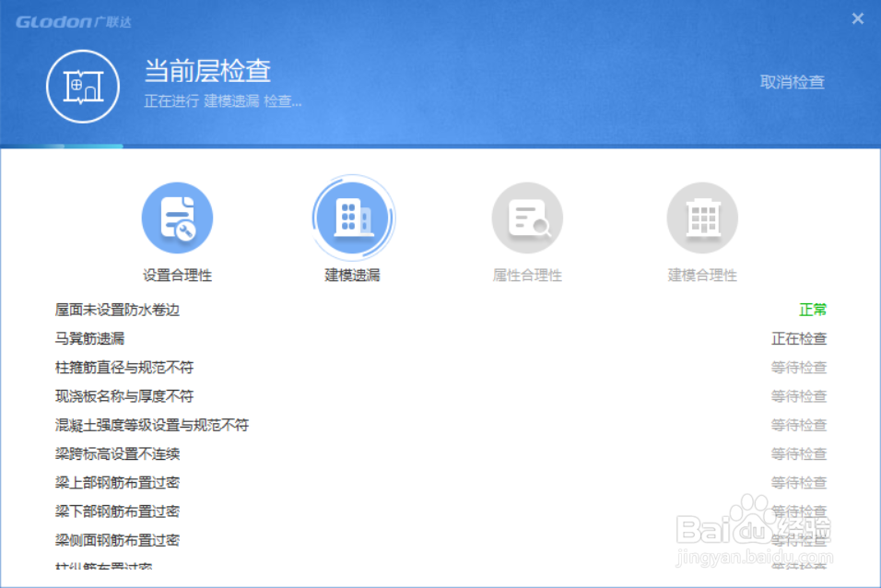Select the highlighted 建模遗漏 stage icon

point(353,217)
